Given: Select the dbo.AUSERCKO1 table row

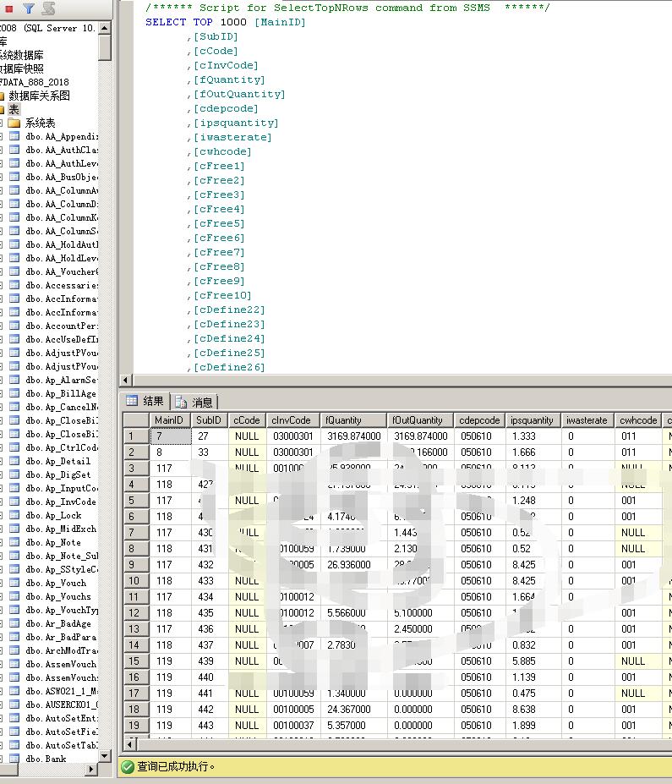Looking at the screenshot, I should pyautogui.click(x=62, y=704).
